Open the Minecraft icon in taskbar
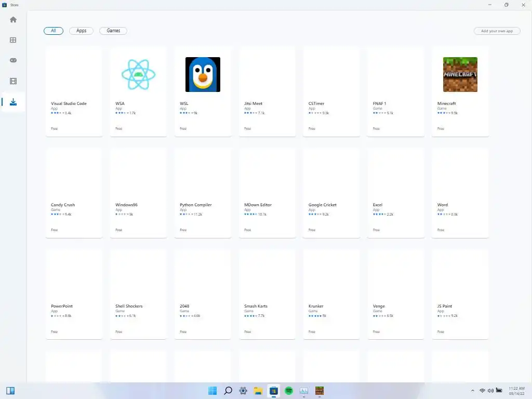532x399 pixels. (320, 391)
